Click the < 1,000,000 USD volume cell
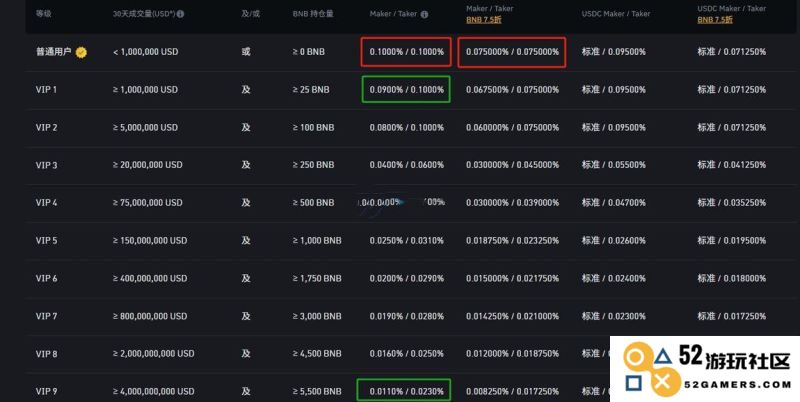This screenshot has width=800, height=402. tap(145, 52)
